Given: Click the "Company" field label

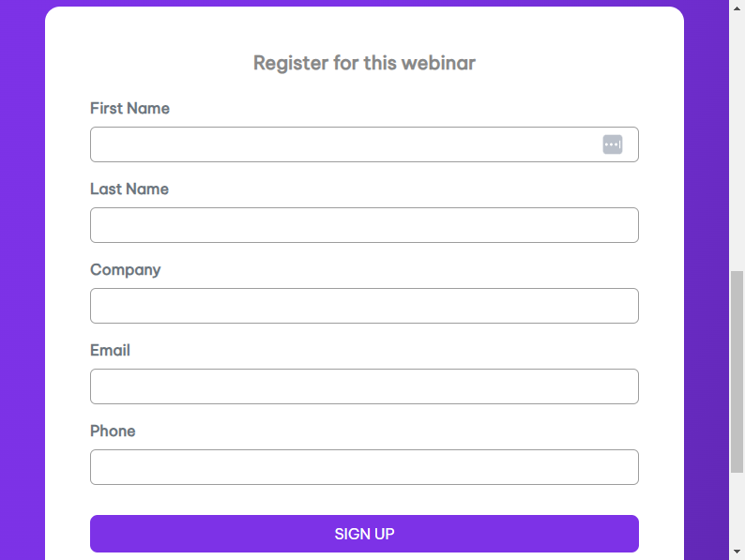Looking at the screenshot, I should click(126, 270).
